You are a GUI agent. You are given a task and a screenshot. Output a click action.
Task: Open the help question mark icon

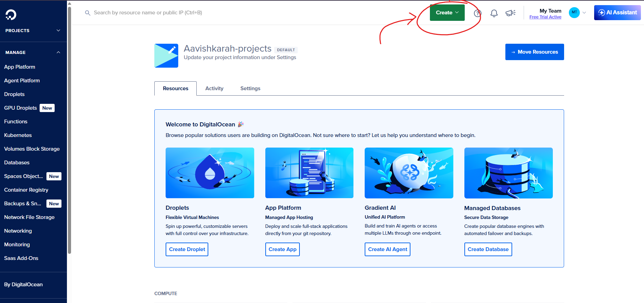coord(477,13)
